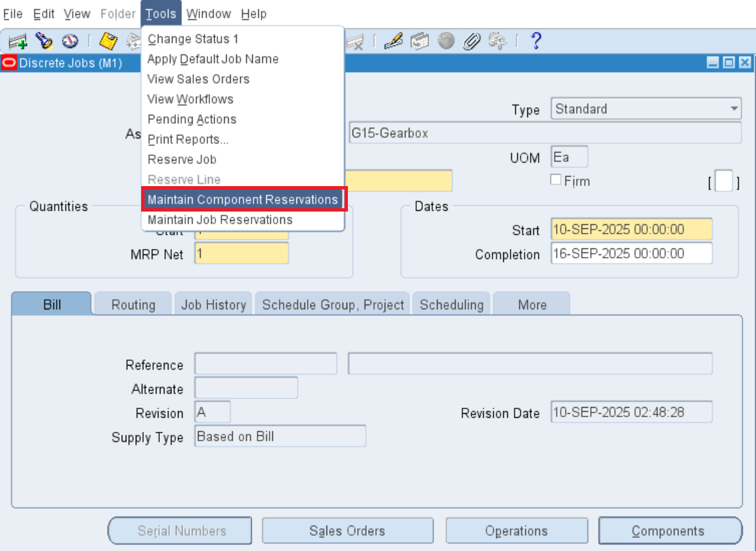Click the Translations icon

click(x=419, y=41)
